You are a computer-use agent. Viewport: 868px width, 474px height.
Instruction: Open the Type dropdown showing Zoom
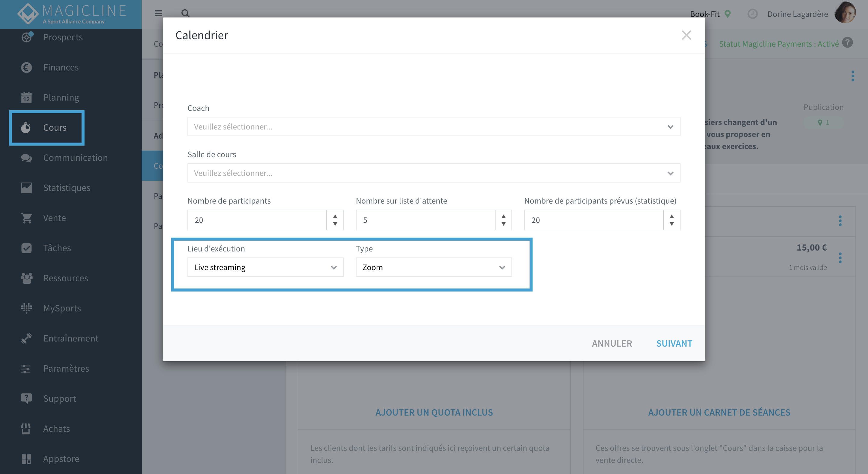(434, 267)
